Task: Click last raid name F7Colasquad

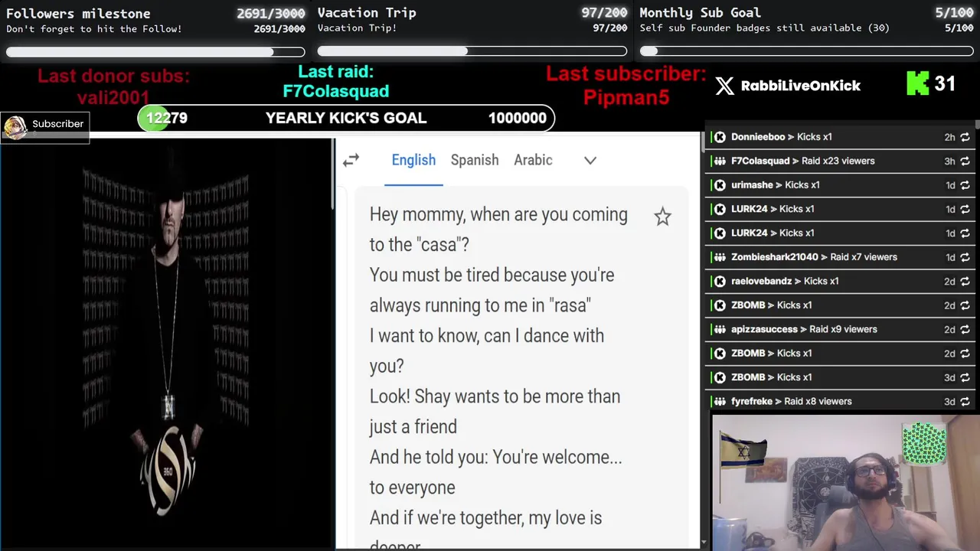Action: click(336, 91)
